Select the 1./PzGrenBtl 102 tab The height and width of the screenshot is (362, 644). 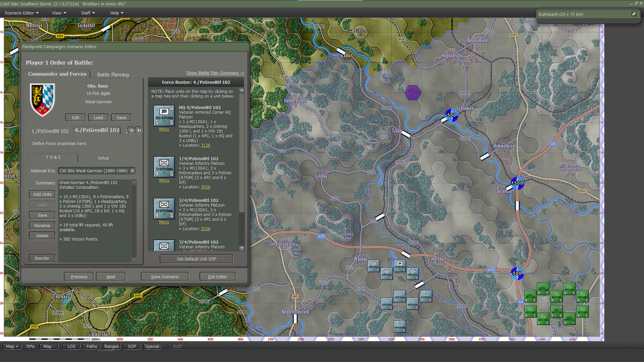(49, 131)
